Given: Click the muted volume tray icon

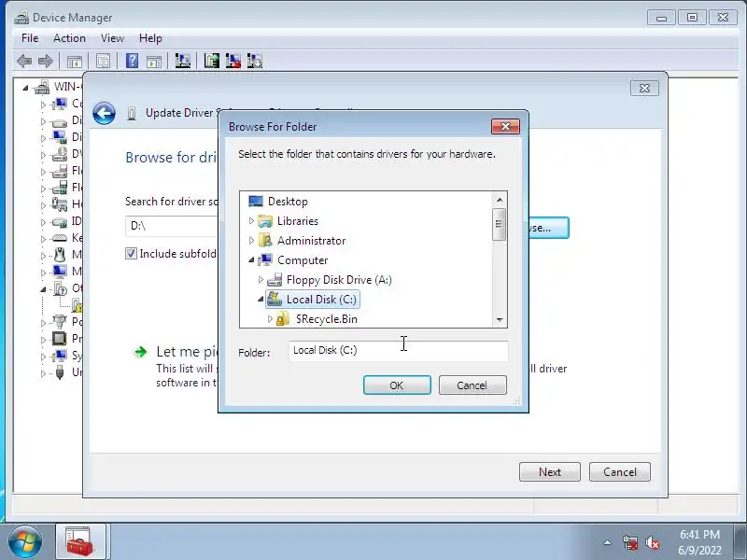Looking at the screenshot, I should (x=652, y=542).
